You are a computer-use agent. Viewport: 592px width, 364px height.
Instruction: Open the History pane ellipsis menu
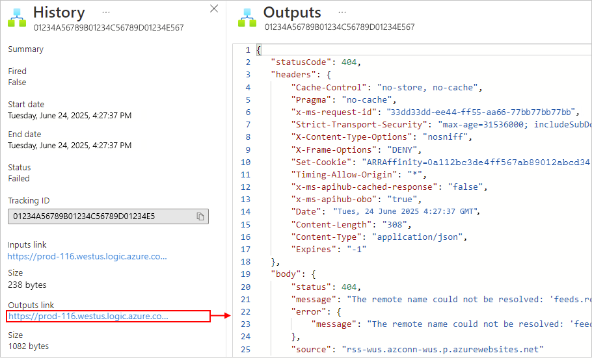pyautogui.click(x=106, y=12)
